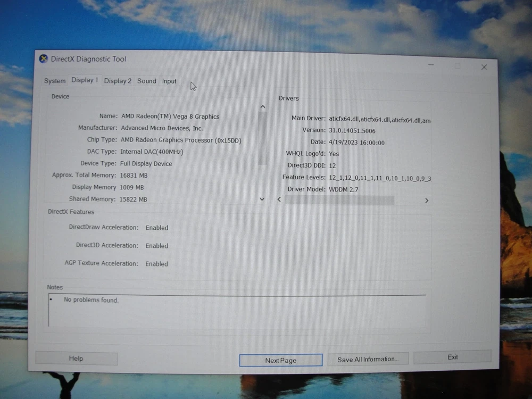The width and height of the screenshot is (532, 399).
Task: Click the Drivers horizontal scrollbar thumb
Action: coord(339,200)
